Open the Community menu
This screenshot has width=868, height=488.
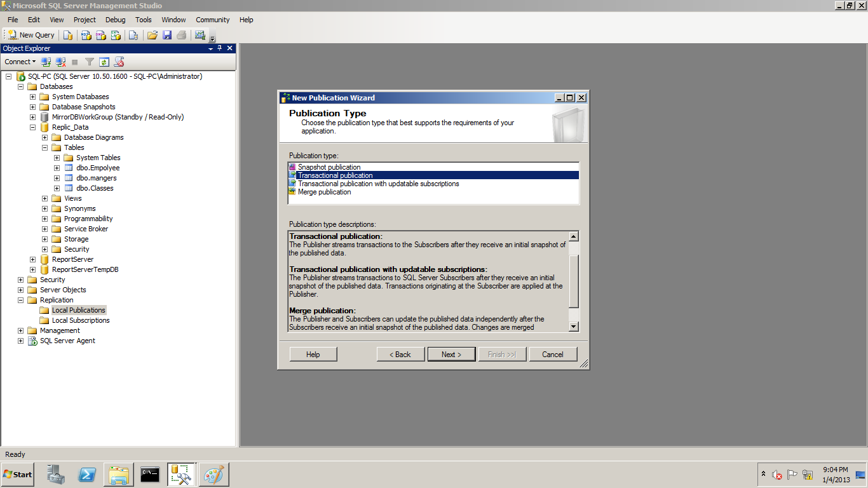pyautogui.click(x=212, y=20)
